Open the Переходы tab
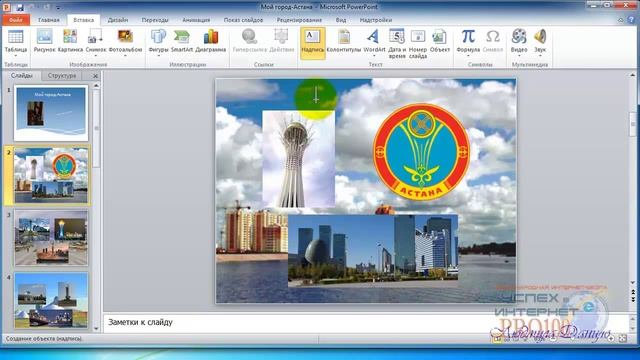Image resolution: width=640 pixels, height=360 pixels. coord(155,20)
